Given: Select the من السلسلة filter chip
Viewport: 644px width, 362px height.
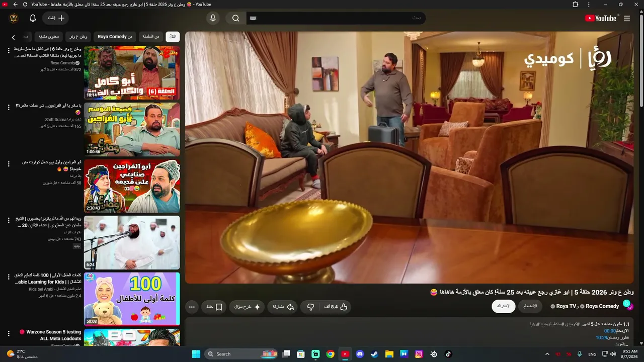Looking at the screenshot, I should 150,36.
